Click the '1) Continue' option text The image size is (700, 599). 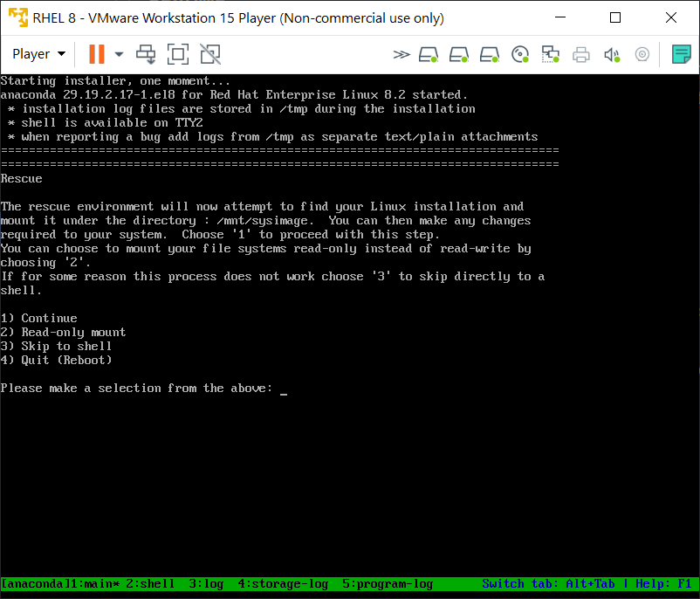pos(38,318)
